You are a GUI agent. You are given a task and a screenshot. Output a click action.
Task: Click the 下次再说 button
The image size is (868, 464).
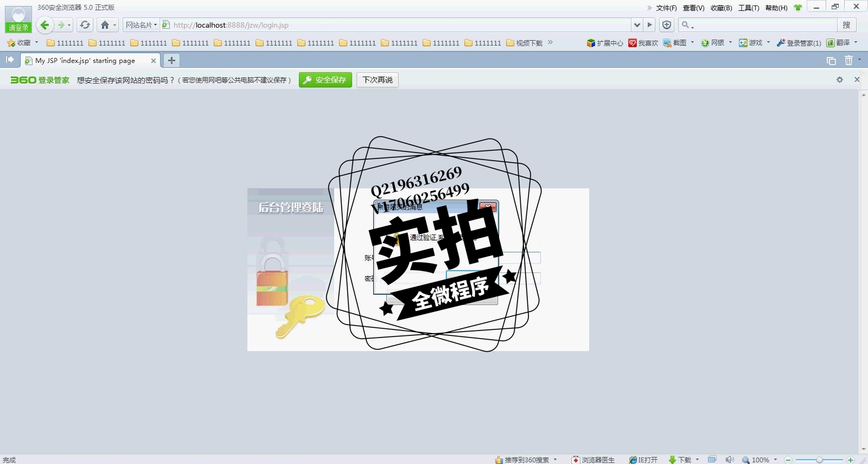tap(378, 80)
